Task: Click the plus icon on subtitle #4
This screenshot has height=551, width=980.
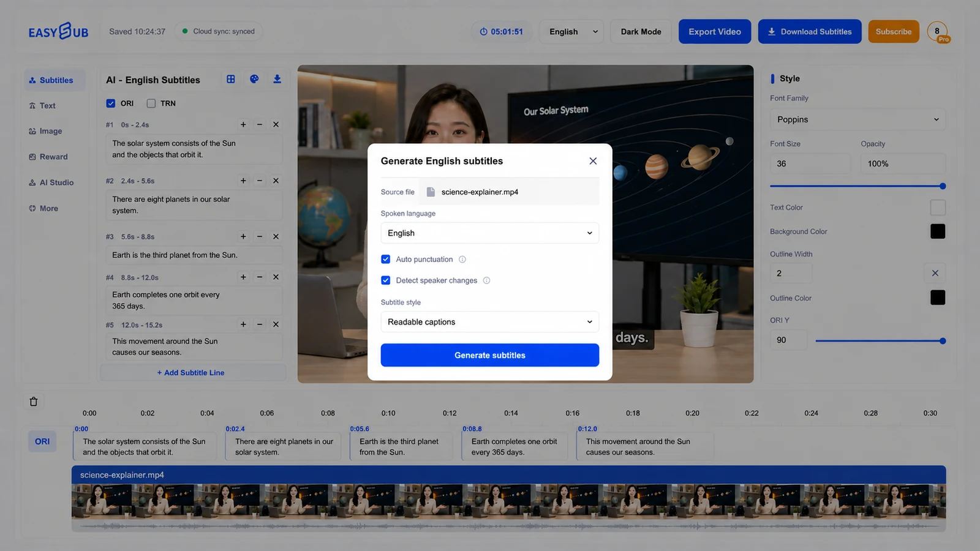Action: click(x=243, y=277)
